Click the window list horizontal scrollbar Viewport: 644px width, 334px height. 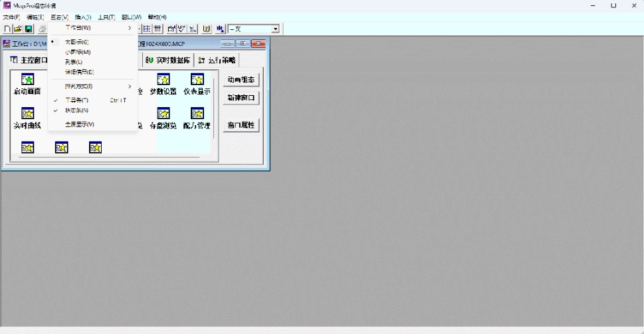click(109, 157)
